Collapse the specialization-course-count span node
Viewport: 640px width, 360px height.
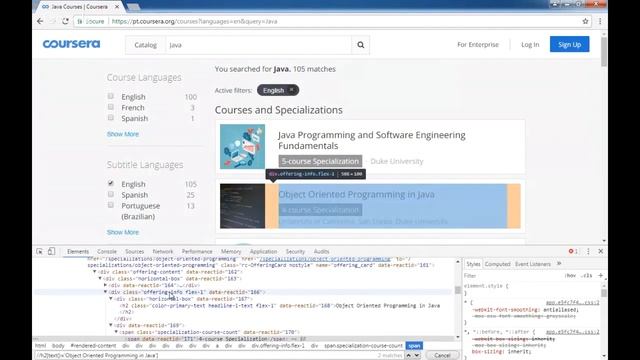tap(116, 332)
